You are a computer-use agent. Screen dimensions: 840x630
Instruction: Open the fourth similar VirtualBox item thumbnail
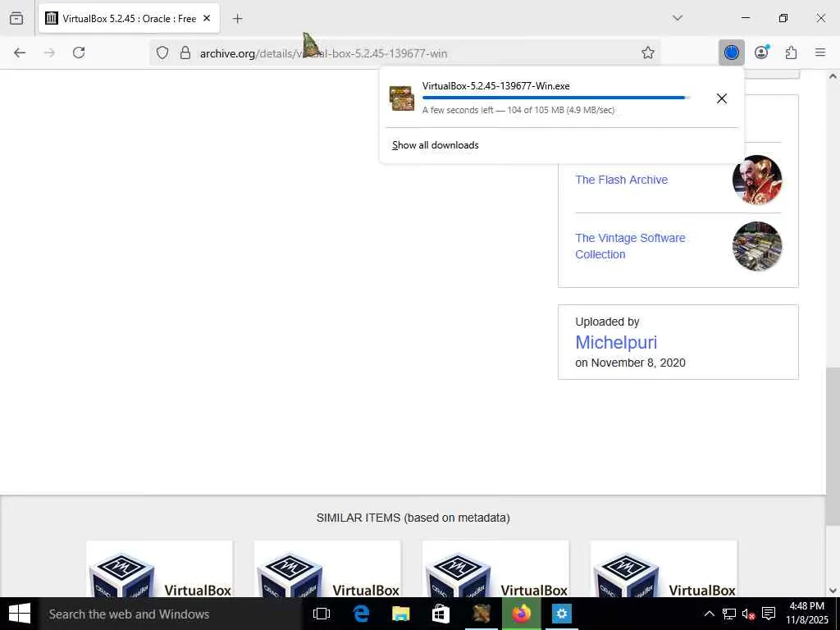664,569
